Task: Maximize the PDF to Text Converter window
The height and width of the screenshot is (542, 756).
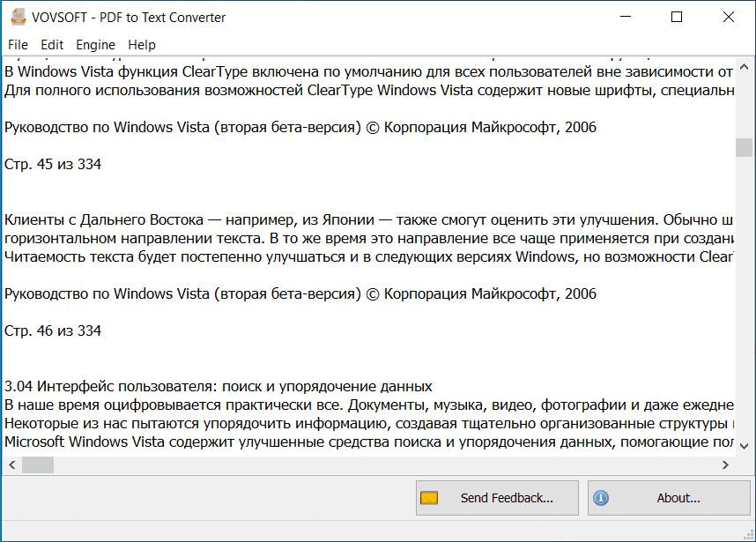Action: [x=677, y=17]
